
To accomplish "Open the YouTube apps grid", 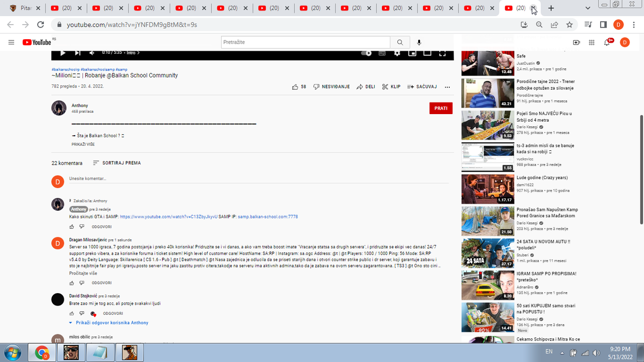I will pyautogui.click(x=592, y=43).
